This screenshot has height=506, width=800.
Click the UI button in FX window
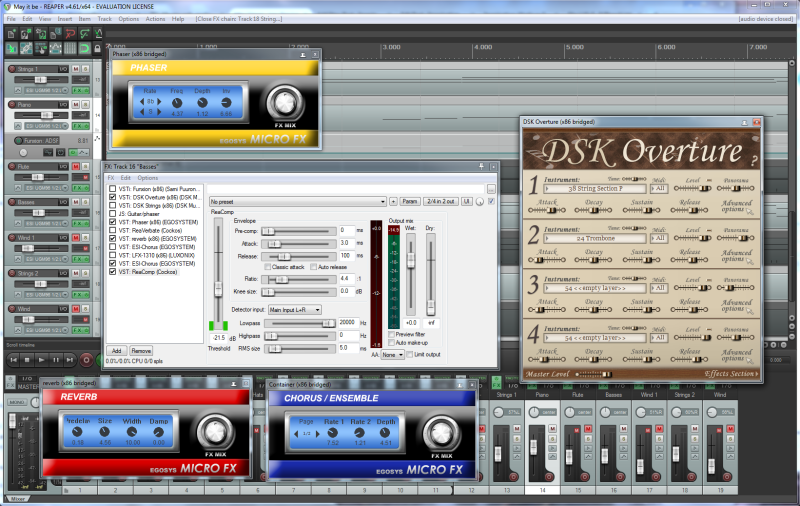point(466,201)
